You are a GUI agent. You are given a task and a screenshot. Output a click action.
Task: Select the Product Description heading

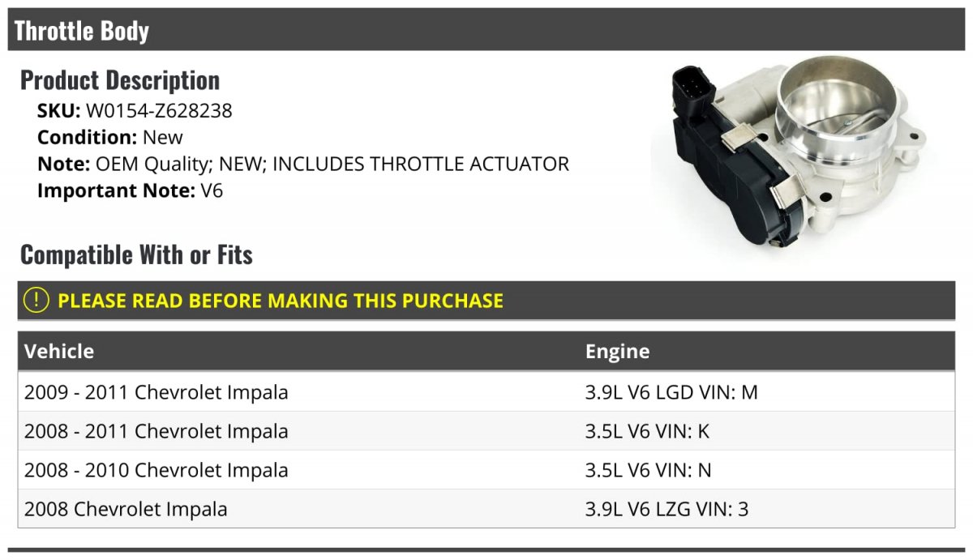120,80
